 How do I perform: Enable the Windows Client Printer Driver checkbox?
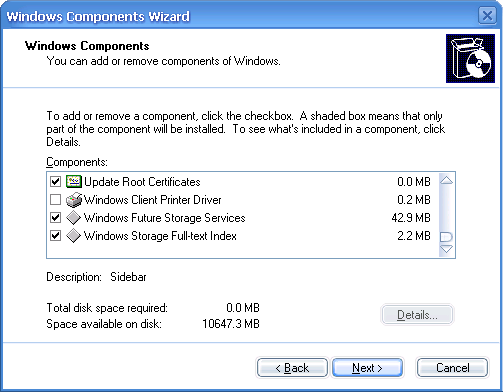tap(55, 200)
